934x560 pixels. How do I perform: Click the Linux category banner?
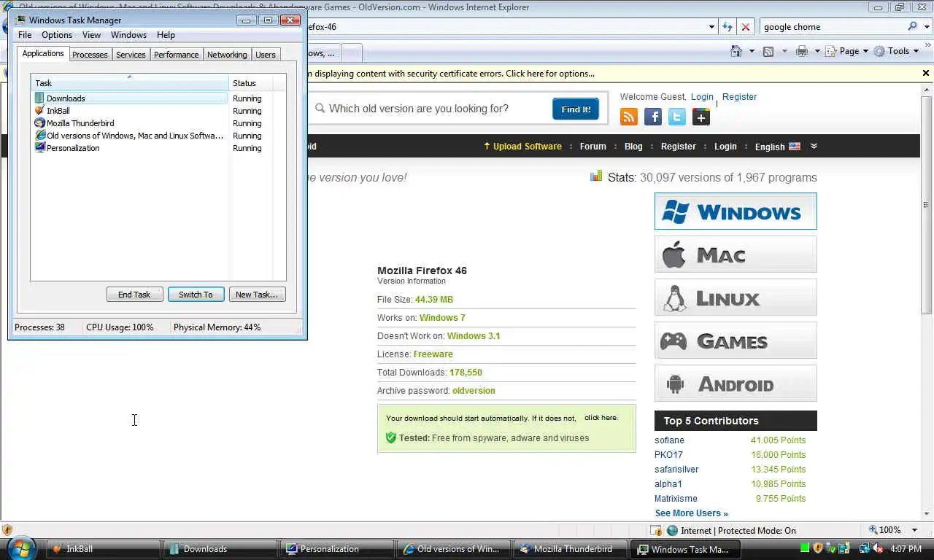coord(736,297)
